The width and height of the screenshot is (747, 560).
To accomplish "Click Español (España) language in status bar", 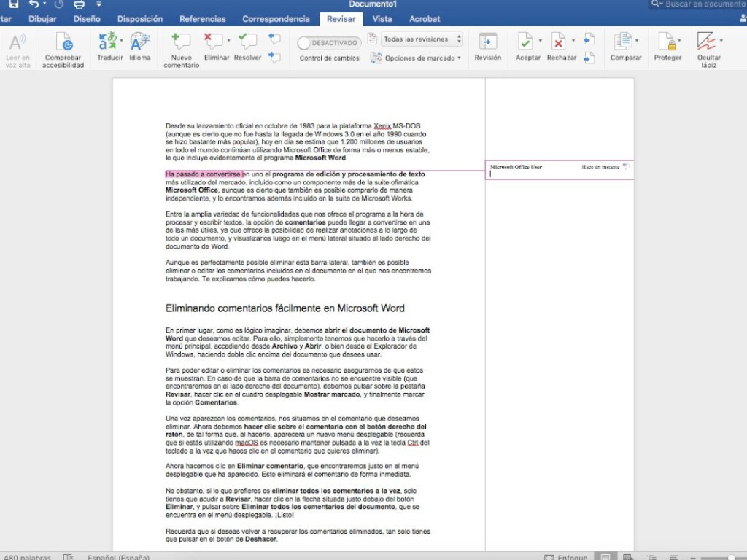I will click(x=118, y=557).
